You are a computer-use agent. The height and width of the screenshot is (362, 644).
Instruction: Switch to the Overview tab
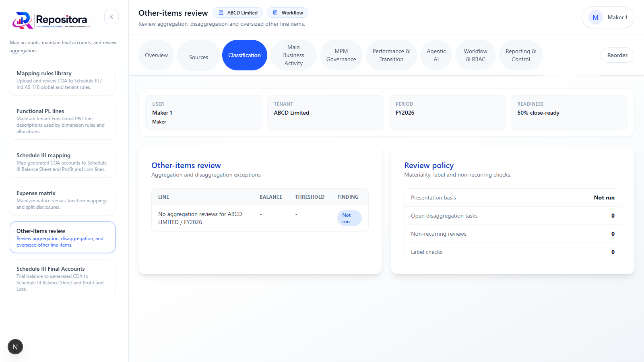pyautogui.click(x=156, y=55)
